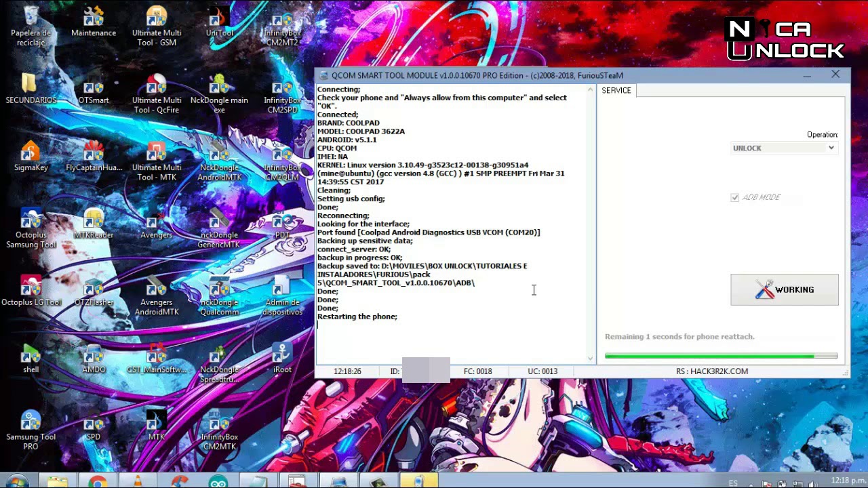The width and height of the screenshot is (868, 488).
Task: Click the phone reattach progress bar
Action: (x=722, y=356)
